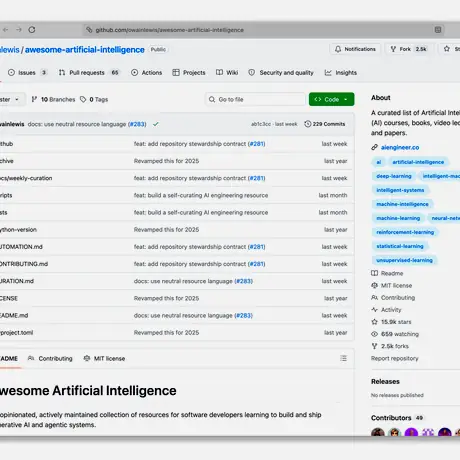Click the ab1c3cc commit hash

[261, 124]
